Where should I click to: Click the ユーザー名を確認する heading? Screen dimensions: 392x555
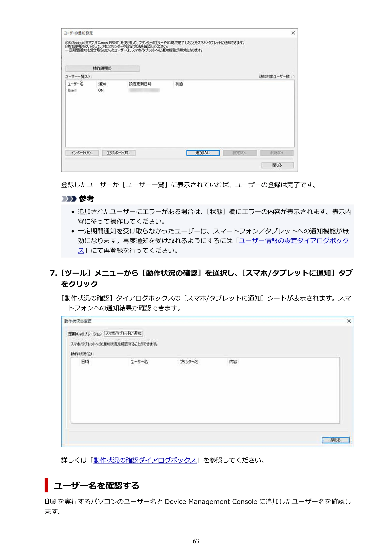97,486
